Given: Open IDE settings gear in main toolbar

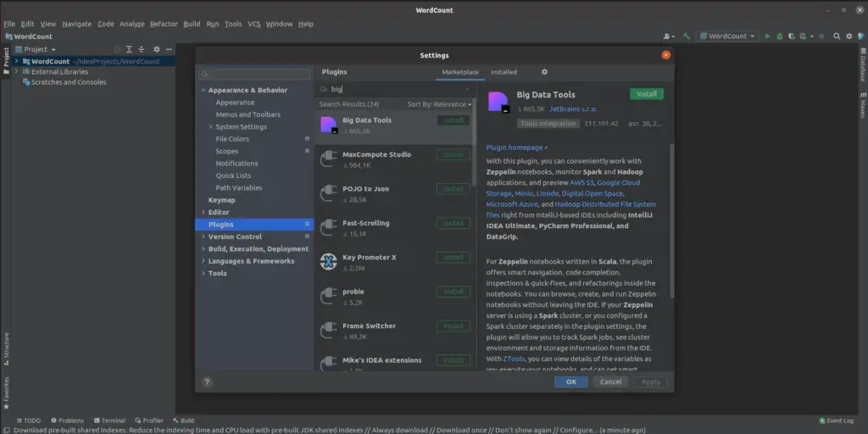Looking at the screenshot, I should point(849,36).
